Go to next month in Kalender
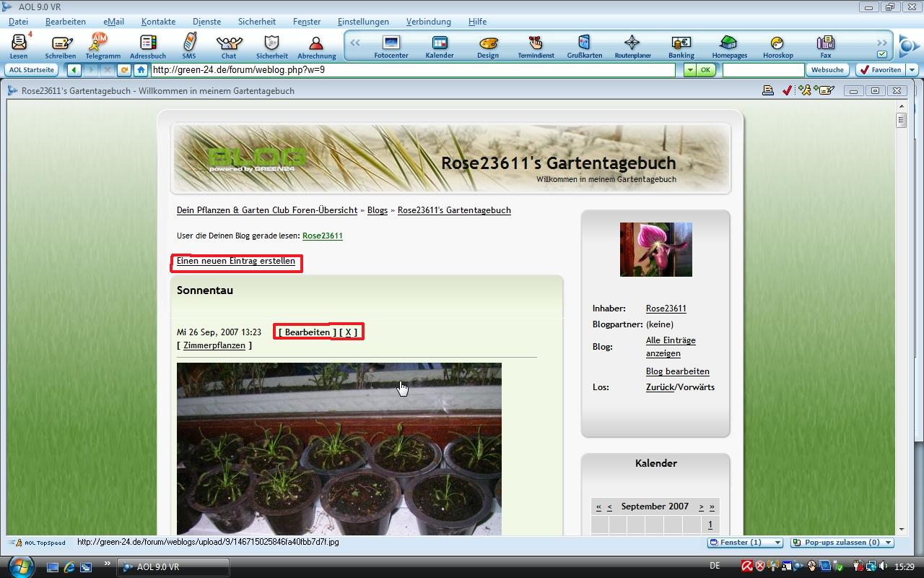The height and width of the screenshot is (578, 924). tap(701, 507)
